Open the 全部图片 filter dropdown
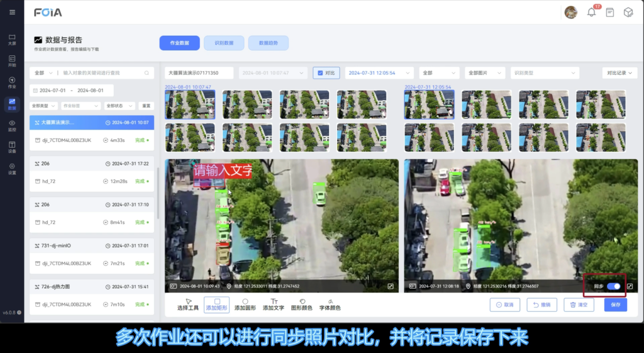644x353 pixels. [x=484, y=73]
